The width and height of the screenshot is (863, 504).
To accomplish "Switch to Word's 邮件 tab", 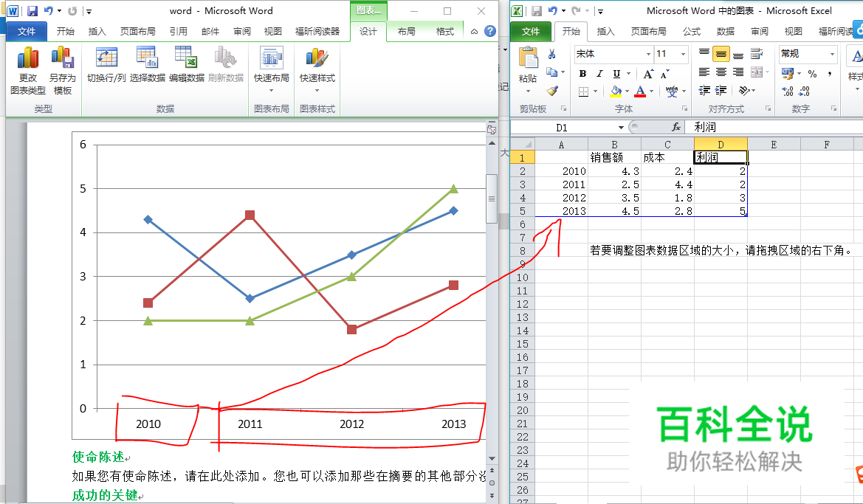I will point(210,32).
